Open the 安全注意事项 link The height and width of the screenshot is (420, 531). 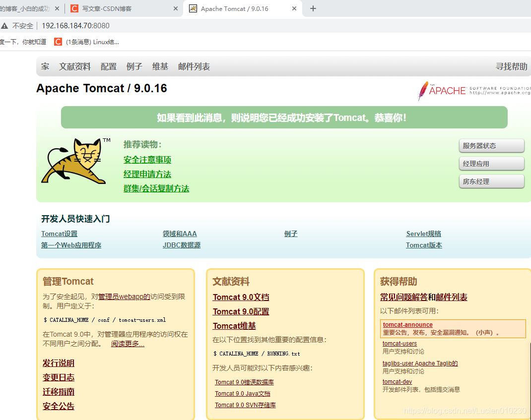[147, 160]
